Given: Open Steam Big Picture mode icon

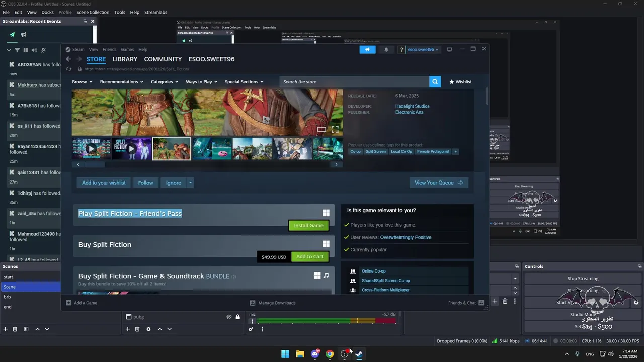Looking at the screenshot, I should click(449, 49).
